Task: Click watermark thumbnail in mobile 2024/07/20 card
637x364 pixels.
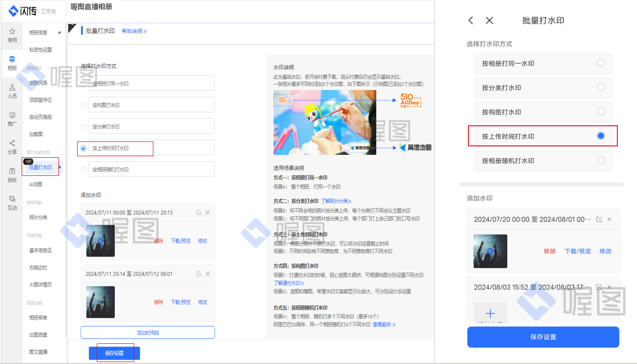Action: [491, 251]
